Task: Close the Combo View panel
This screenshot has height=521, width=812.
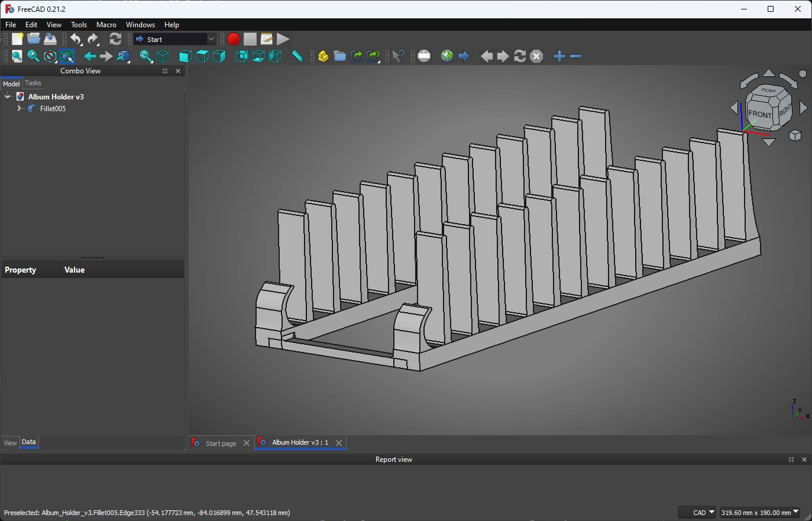Action: [178, 71]
